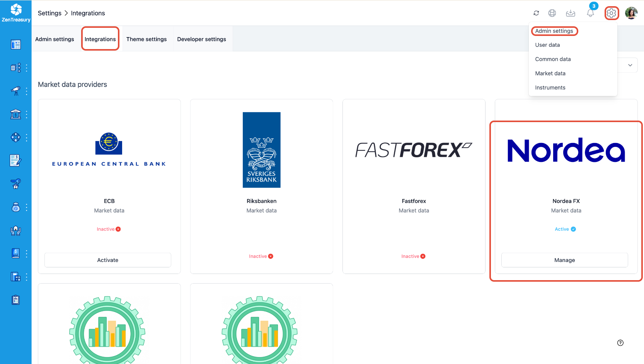Click the ECB Inactive status label
The image size is (644, 364).
(109, 229)
